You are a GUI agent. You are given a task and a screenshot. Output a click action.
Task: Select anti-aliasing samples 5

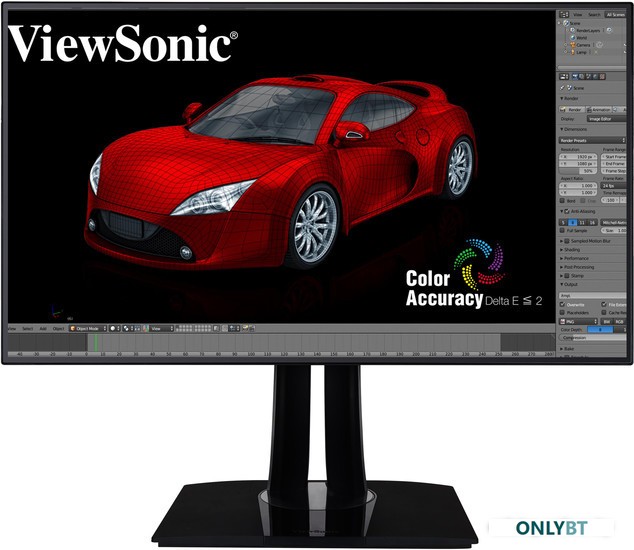tap(563, 222)
